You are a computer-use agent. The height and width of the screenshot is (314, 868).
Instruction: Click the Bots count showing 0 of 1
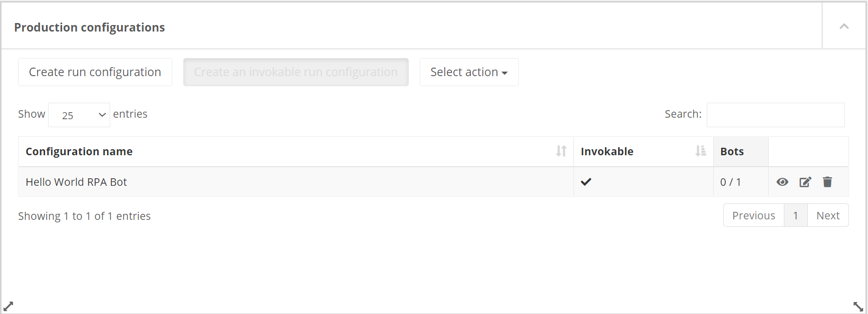[731, 182]
